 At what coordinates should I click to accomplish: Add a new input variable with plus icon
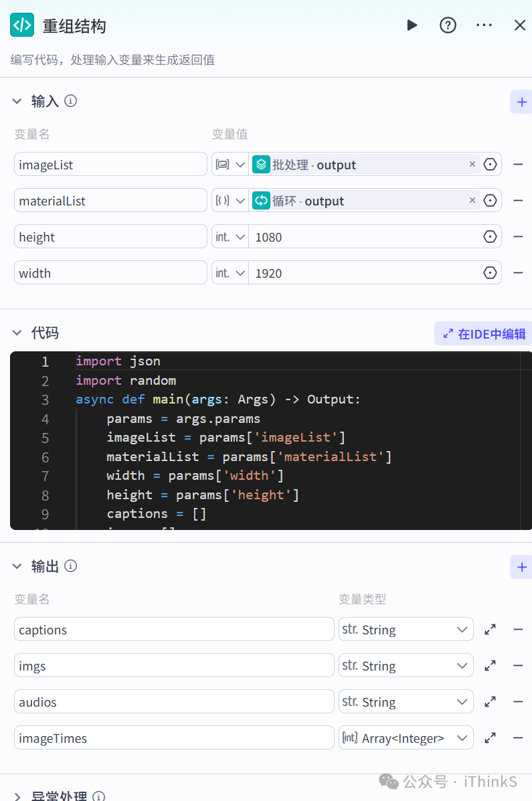click(x=521, y=101)
